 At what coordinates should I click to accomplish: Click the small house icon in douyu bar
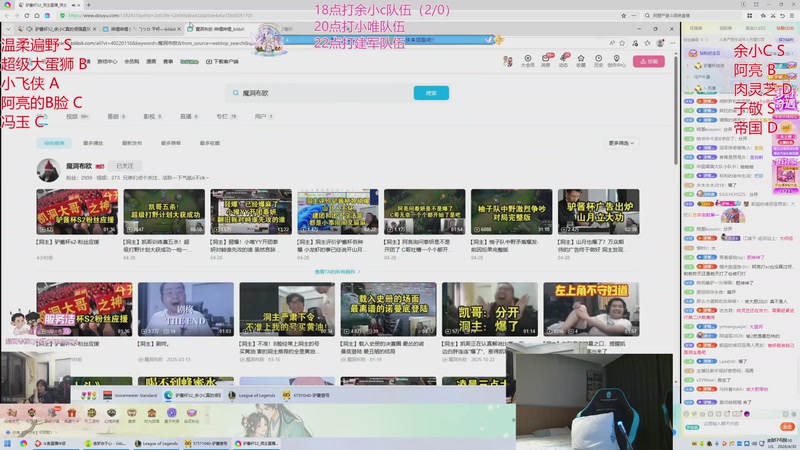click(152, 413)
